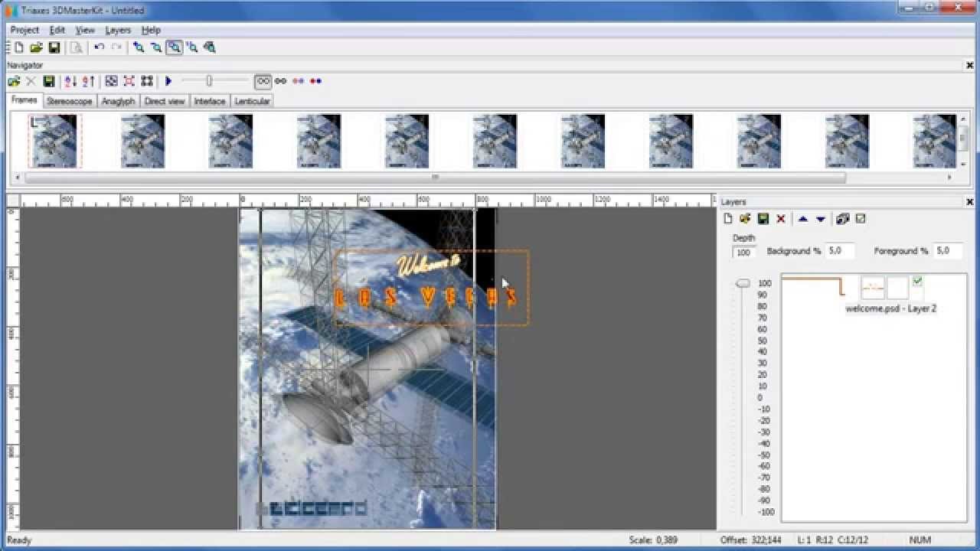Switch to the Stereoscope tab
This screenshot has width=980, height=551.
[x=69, y=101]
